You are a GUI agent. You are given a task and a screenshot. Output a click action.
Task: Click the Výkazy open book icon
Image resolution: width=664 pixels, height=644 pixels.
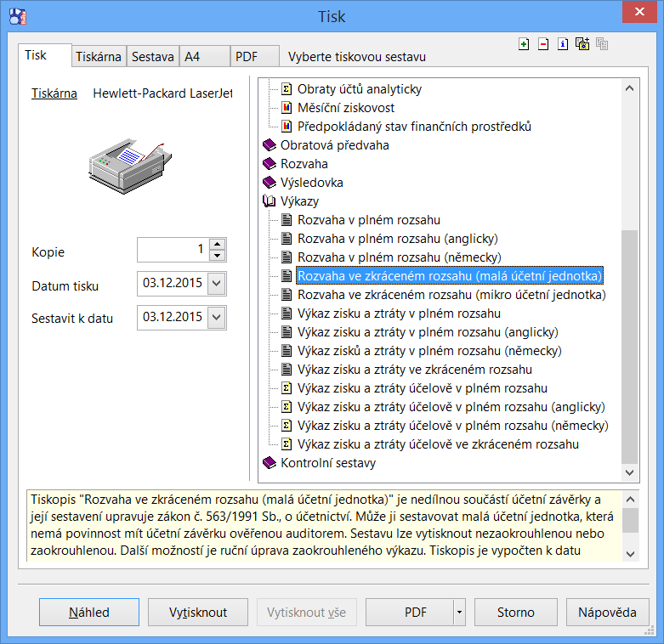pyautogui.click(x=270, y=201)
